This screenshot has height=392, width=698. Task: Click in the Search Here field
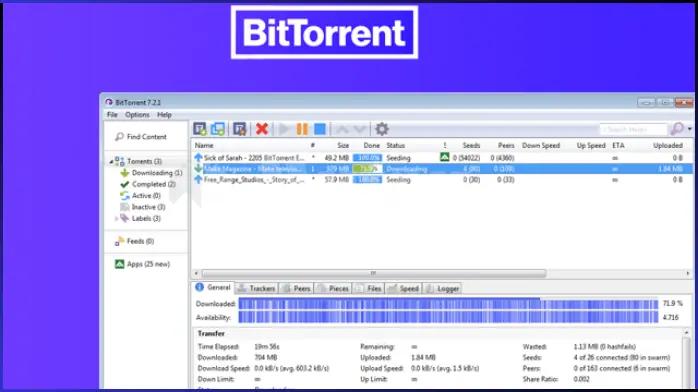[633, 129]
